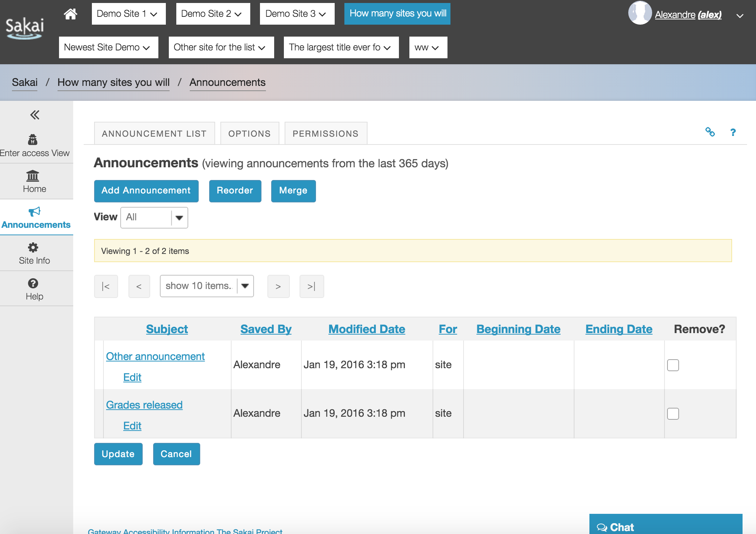Sort by Modified Date column
Screen dimensions: 756x534
coord(367,329)
